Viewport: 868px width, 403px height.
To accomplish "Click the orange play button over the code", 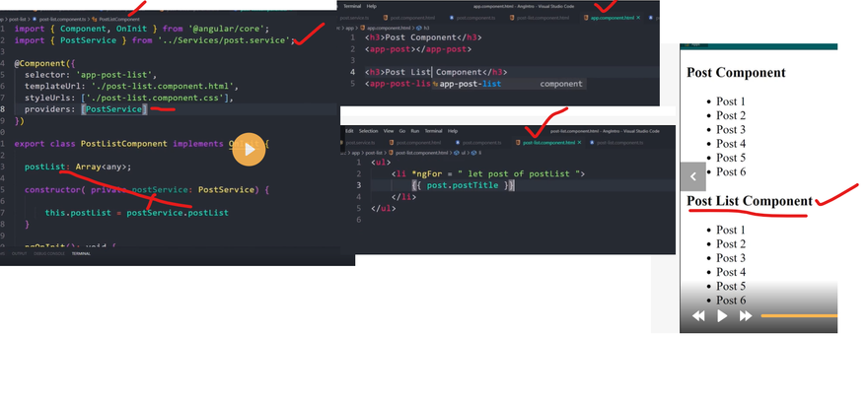I will pos(250,149).
